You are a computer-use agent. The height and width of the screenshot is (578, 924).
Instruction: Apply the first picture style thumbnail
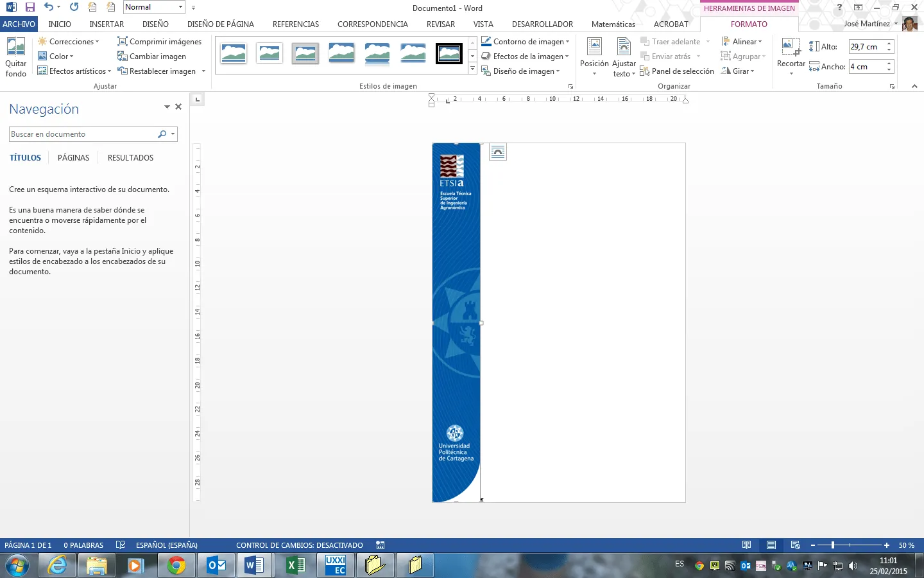click(x=234, y=53)
